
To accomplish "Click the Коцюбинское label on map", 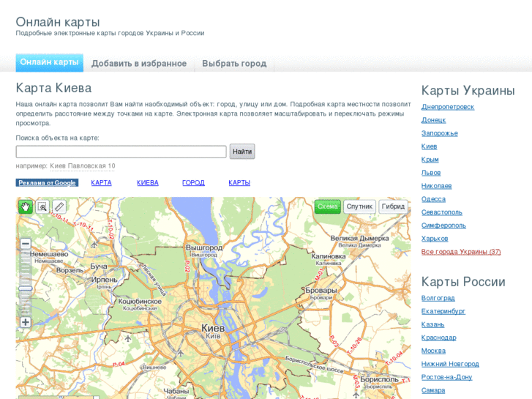I will (x=140, y=301).
